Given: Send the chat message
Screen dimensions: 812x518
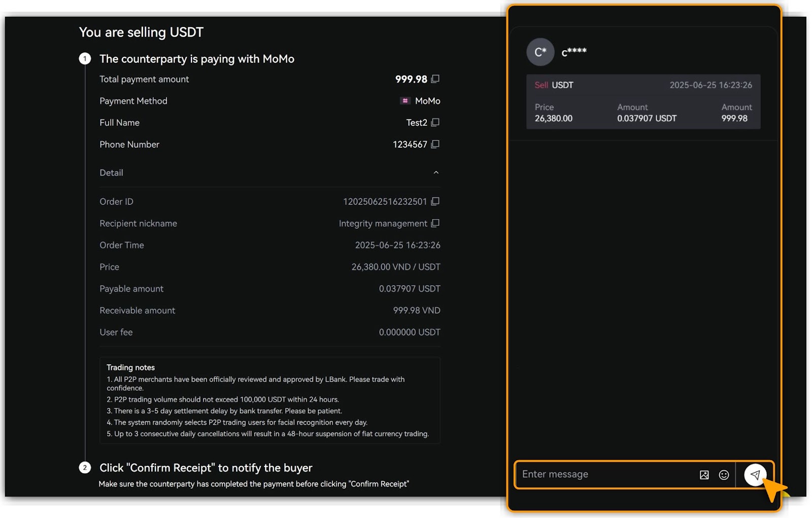Looking at the screenshot, I should pyautogui.click(x=755, y=475).
